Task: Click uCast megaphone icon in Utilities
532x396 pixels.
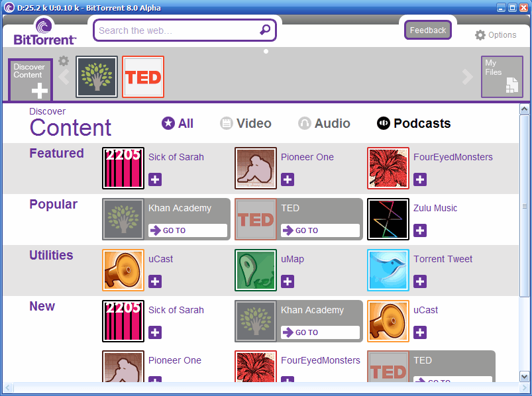Action: pyautogui.click(x=123, y=270)
